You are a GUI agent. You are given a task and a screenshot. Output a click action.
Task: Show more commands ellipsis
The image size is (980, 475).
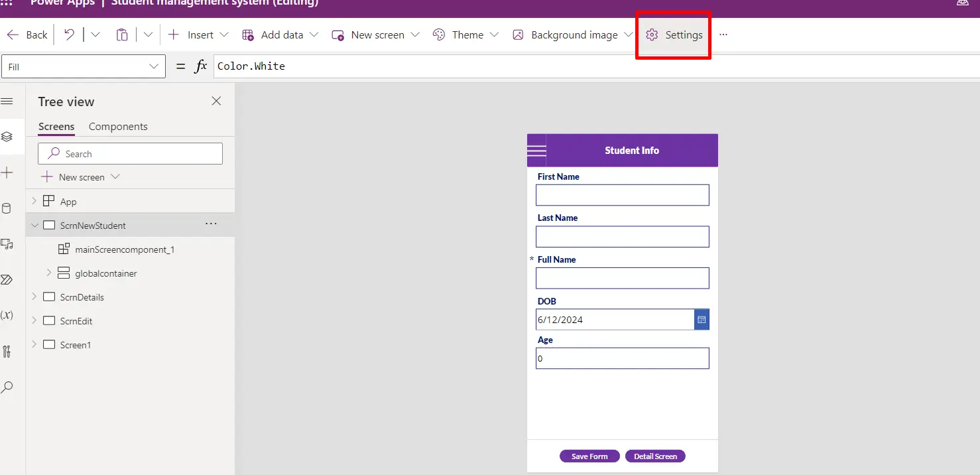723,35
